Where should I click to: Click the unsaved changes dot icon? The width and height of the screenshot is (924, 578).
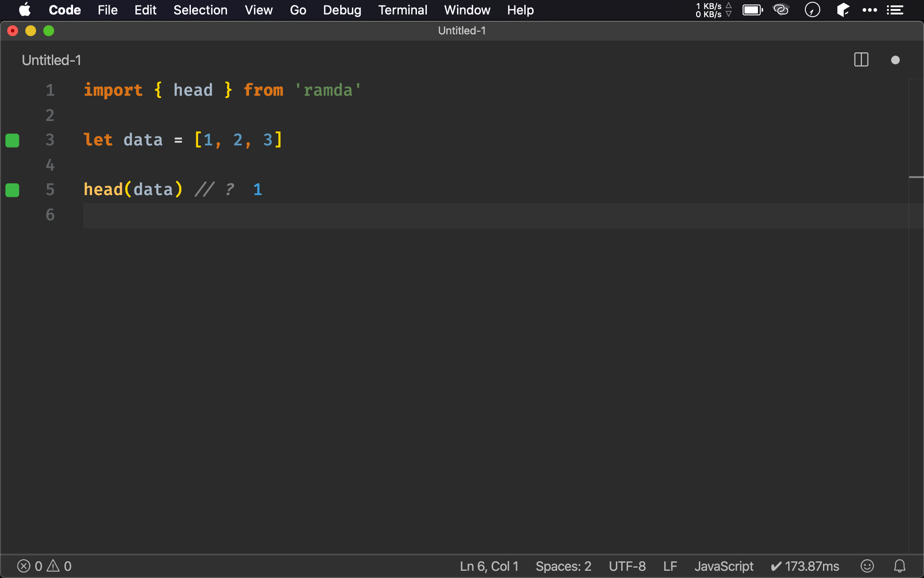point(895,60)
